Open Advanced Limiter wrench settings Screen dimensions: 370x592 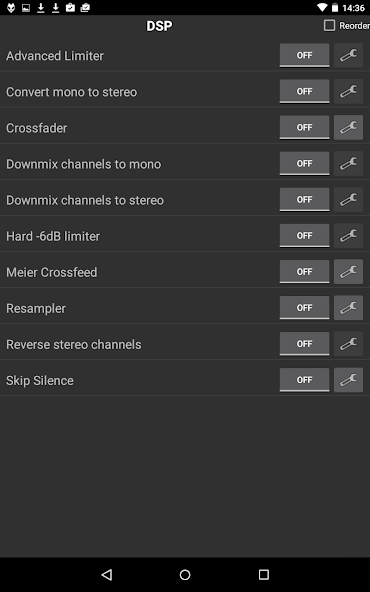pyautogui.click(x=348, y=56)
